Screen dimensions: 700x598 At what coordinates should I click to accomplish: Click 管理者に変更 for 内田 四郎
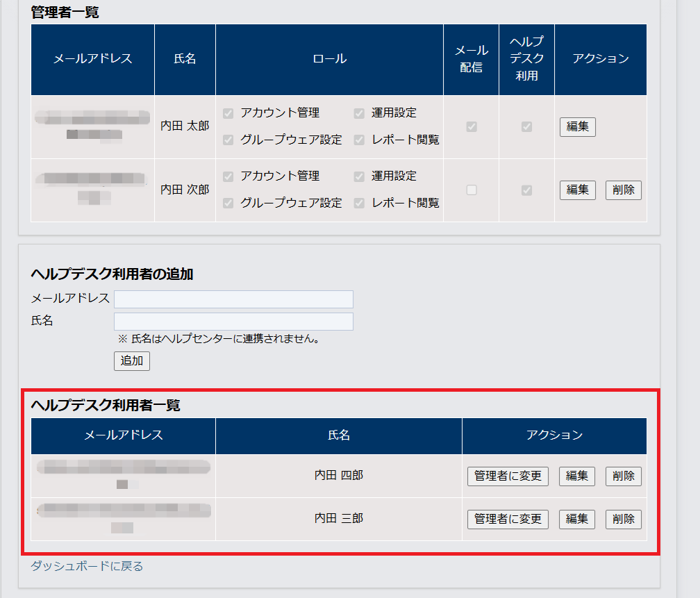pos(508,476)
